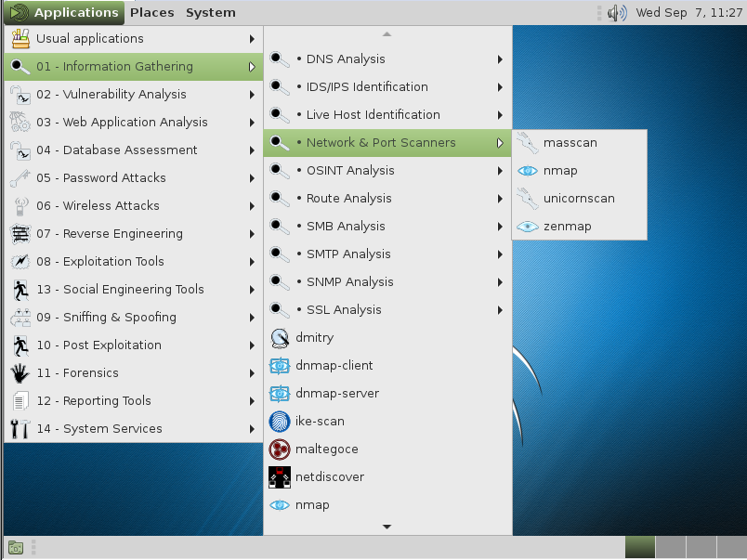
Task: Click the dnmap-server eye icon
Action: click(280, 394)
